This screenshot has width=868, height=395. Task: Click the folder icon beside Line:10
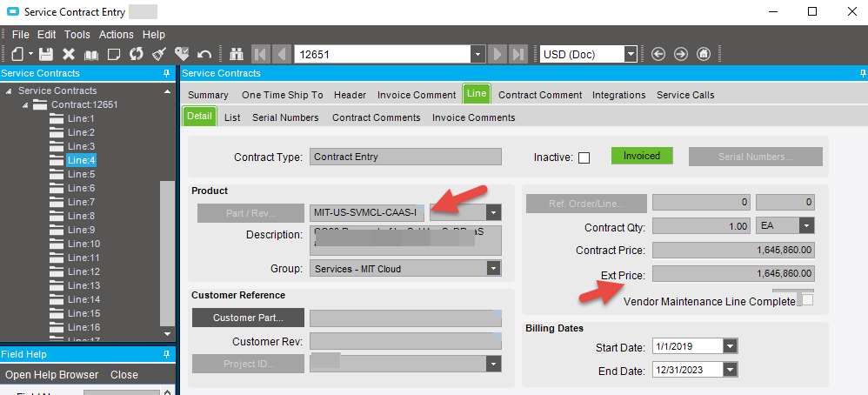pyautogui.click(x=57, y=244)
